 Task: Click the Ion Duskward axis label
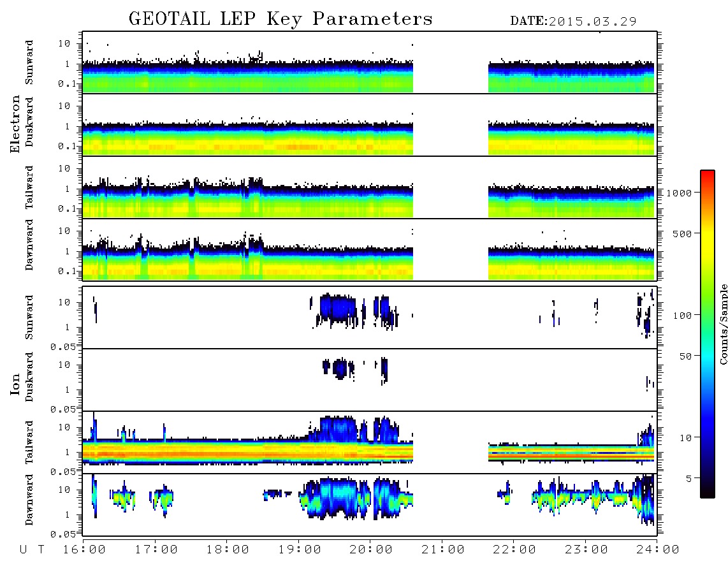[29, 377]
